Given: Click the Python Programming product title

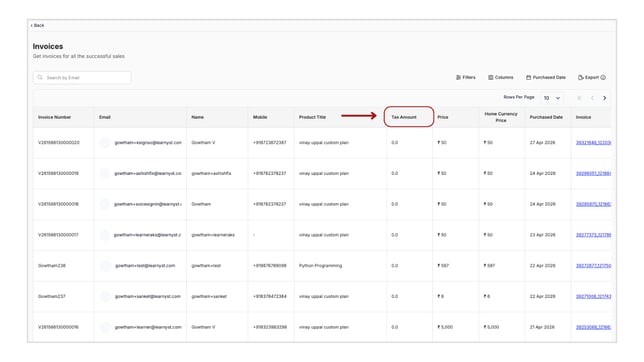Looking at the screenshot, I should point(320,266).
